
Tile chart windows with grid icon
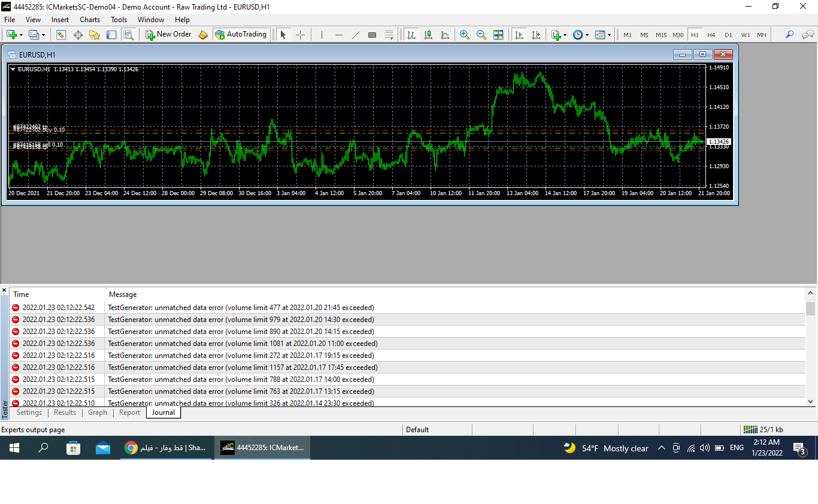(498, 35)
